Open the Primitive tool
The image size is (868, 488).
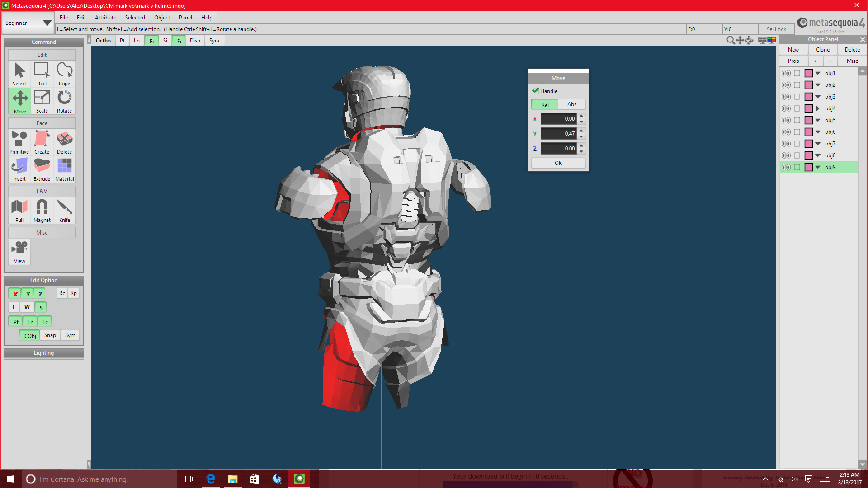pos(19,142)
